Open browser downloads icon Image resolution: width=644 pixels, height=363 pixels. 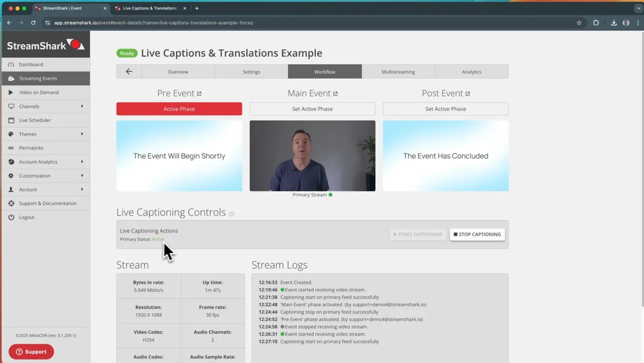tap(614, 23)
